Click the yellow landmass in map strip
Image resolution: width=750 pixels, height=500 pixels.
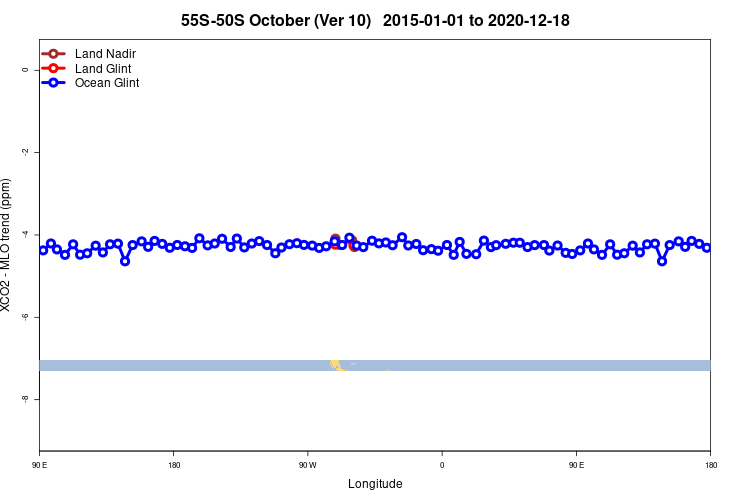[336, 366]
